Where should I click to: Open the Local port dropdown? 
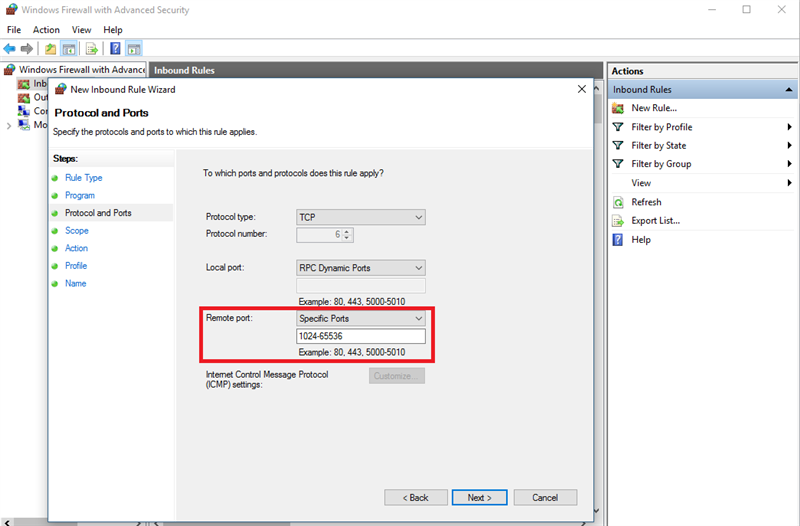(x=361, y=268)
